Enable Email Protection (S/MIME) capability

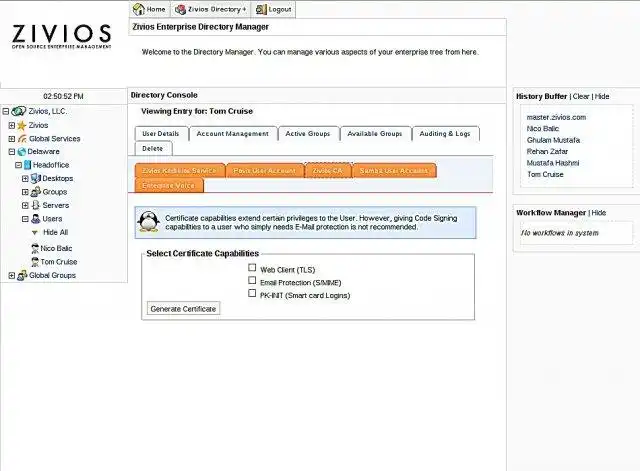pyautogui.click(x=252, y=280)
